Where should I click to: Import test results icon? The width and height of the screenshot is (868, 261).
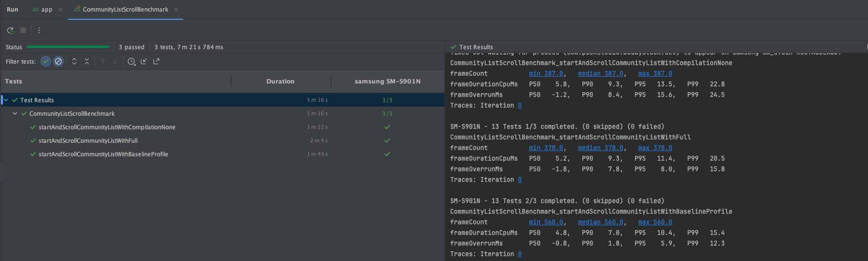144,61
